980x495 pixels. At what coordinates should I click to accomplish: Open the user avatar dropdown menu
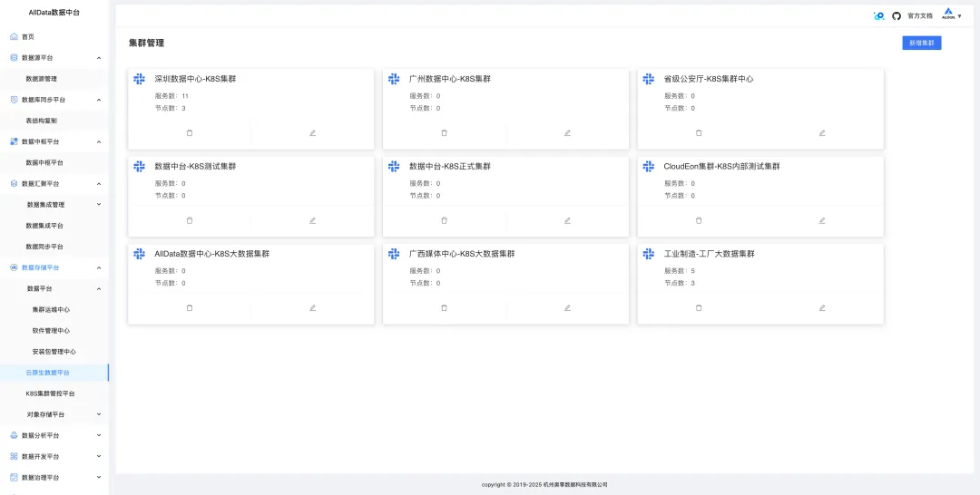tap(952, 15)
